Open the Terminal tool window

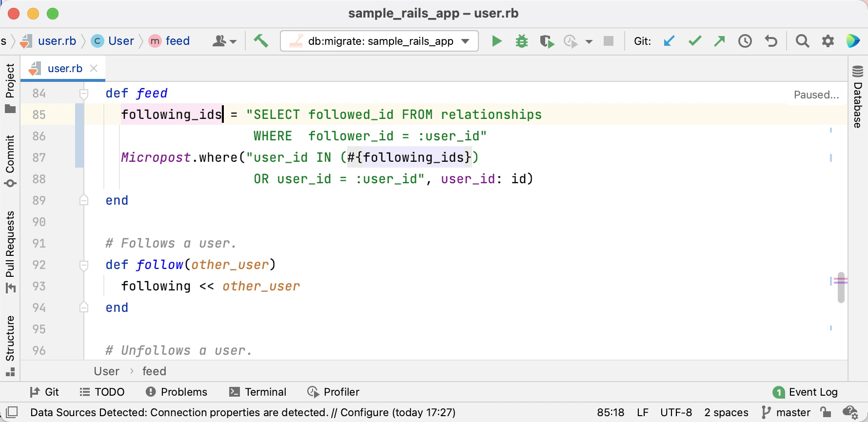click(257, 392)
